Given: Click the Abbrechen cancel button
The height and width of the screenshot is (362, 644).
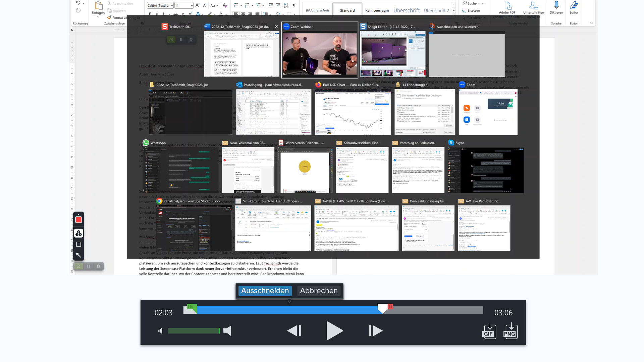Looking at the screenshot, I should click(319, 291).
